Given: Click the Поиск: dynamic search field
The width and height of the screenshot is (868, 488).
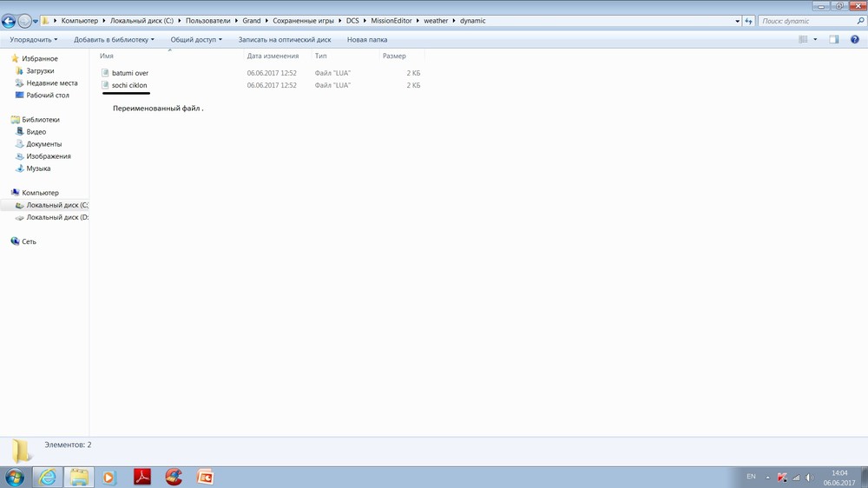Looking at the screenshot, I should (806, 21).
